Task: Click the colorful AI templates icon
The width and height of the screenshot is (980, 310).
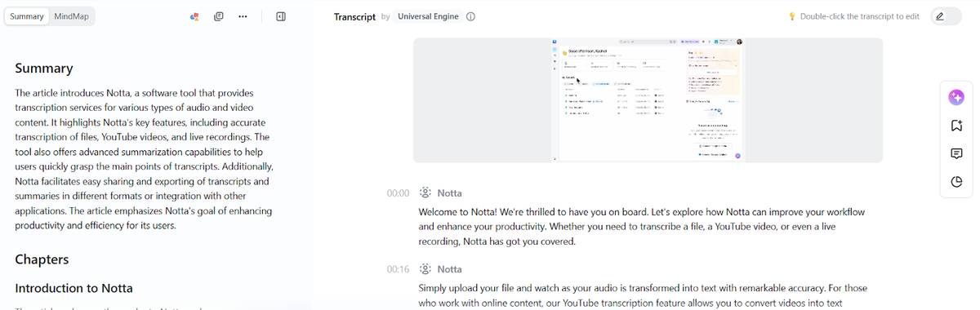Action: (194, 16)
